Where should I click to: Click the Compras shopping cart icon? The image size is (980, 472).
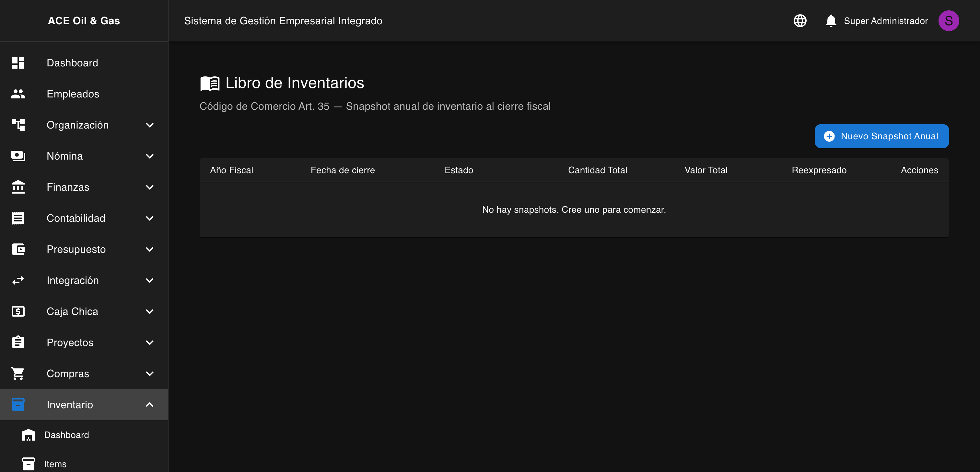click(18, 374)
